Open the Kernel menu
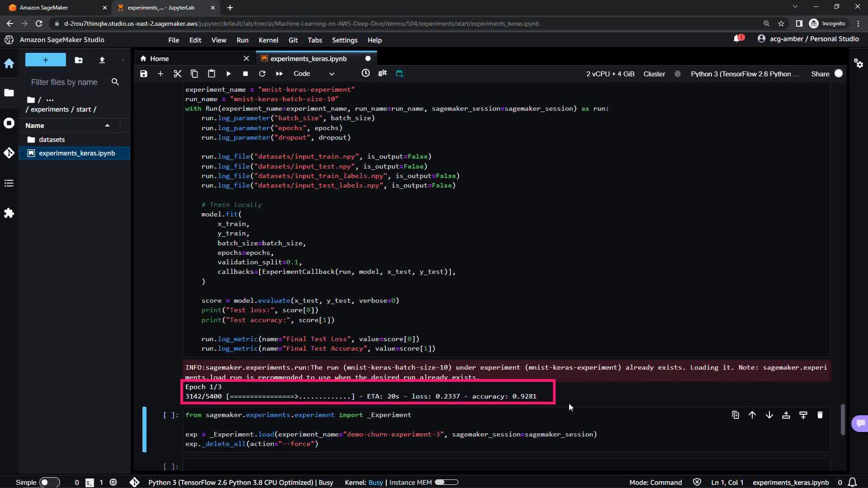868x488 pixels. 268,40
